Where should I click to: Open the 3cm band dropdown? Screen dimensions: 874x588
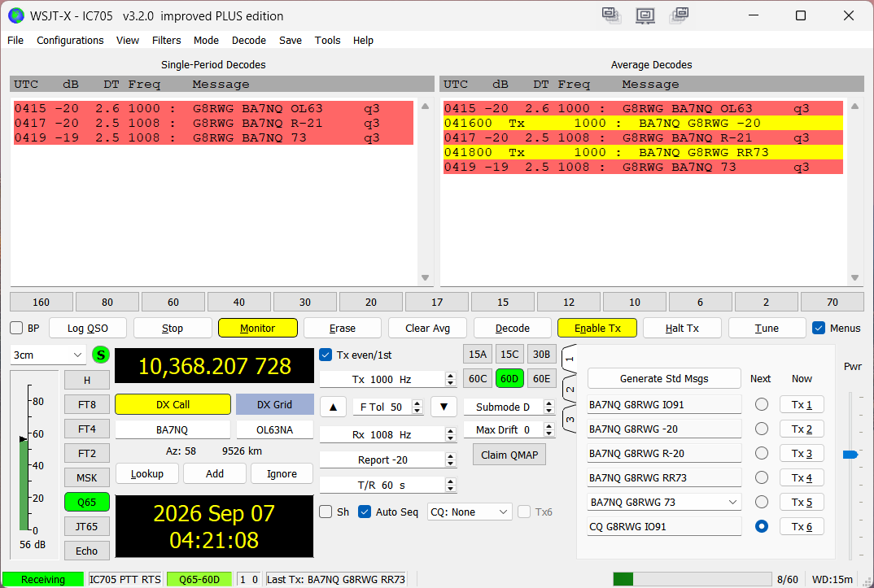pyautogui.click(x=48, y=355)
